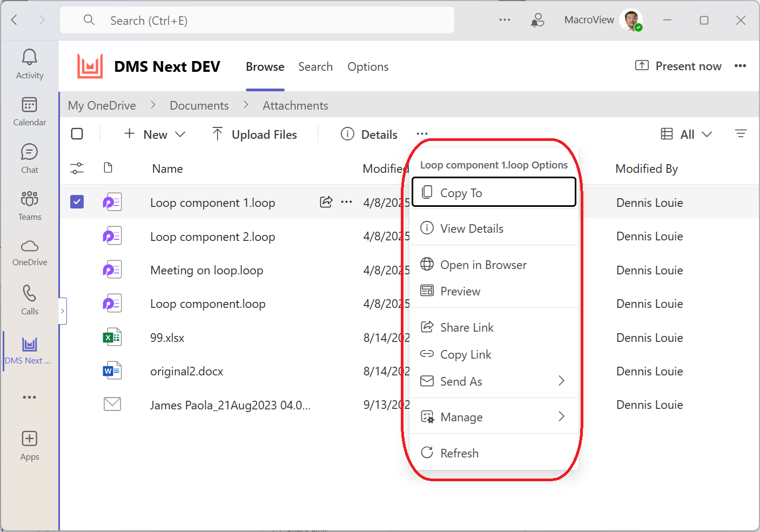Screen dimensions: 760x532
Task: Switch to the Search tab
Action: point(315,66)
